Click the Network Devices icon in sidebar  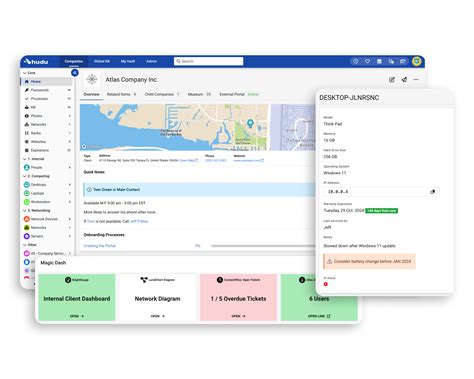tap(27, 219)
